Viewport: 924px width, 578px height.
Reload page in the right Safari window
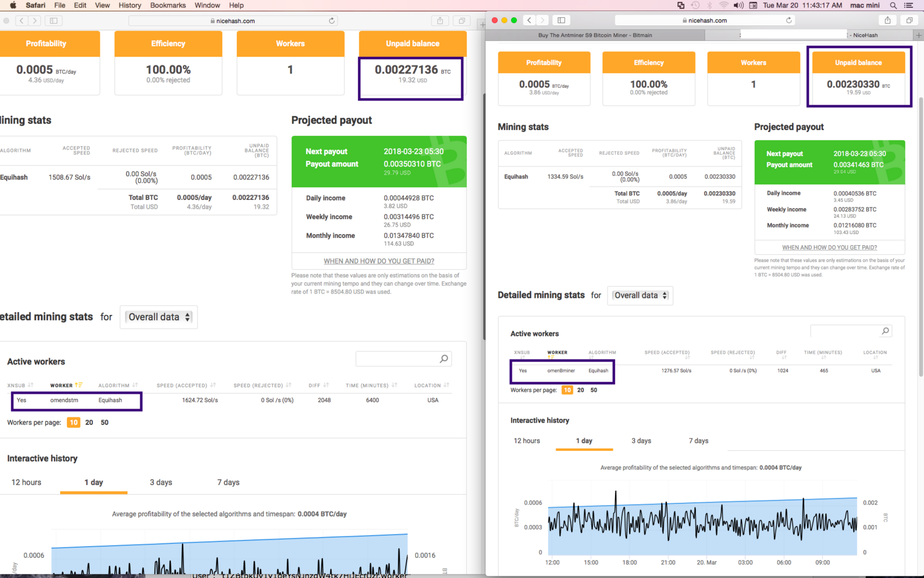789,20
